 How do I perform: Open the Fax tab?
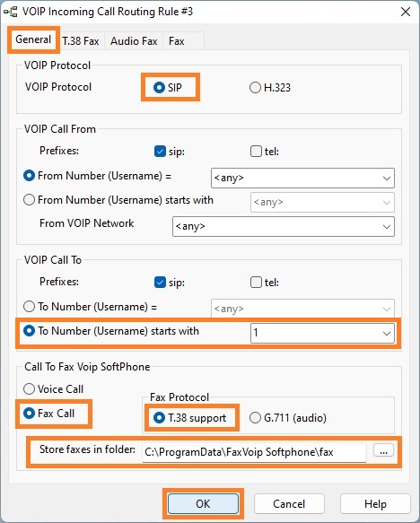coord(177,41)
